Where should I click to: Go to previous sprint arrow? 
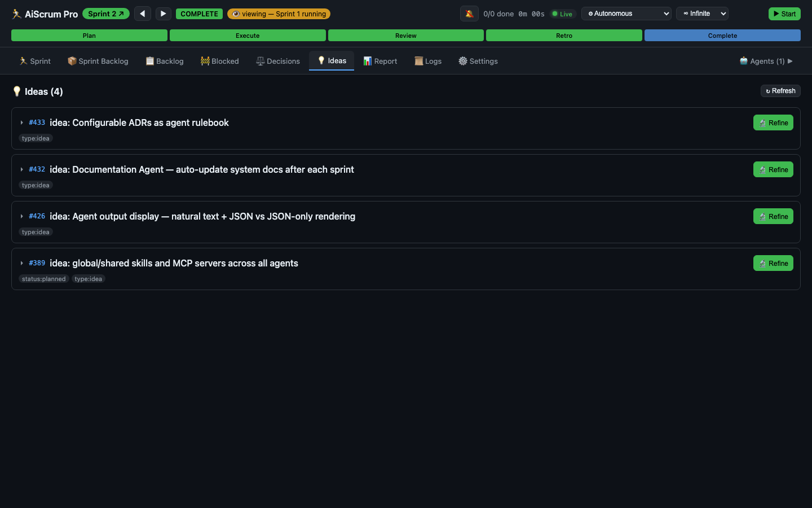[143, 14]
